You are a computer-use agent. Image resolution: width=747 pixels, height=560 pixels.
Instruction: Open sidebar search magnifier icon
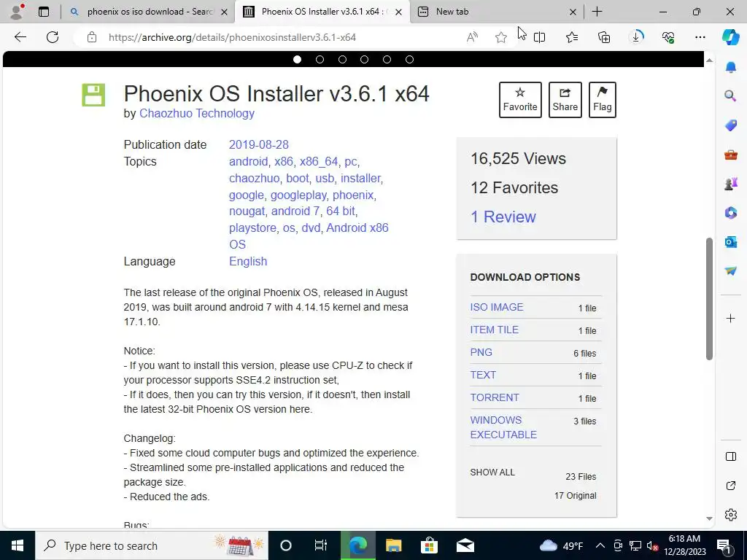point(731,96)
